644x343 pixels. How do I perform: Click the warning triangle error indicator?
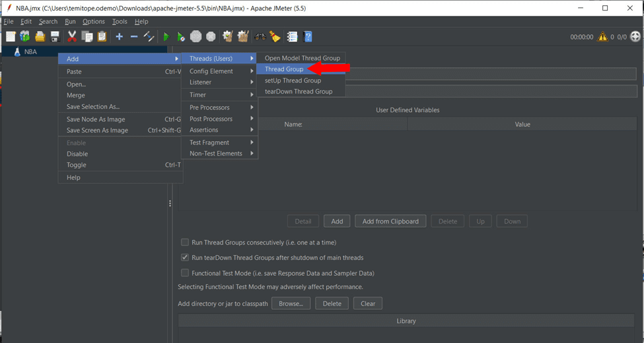click(602, 38)
